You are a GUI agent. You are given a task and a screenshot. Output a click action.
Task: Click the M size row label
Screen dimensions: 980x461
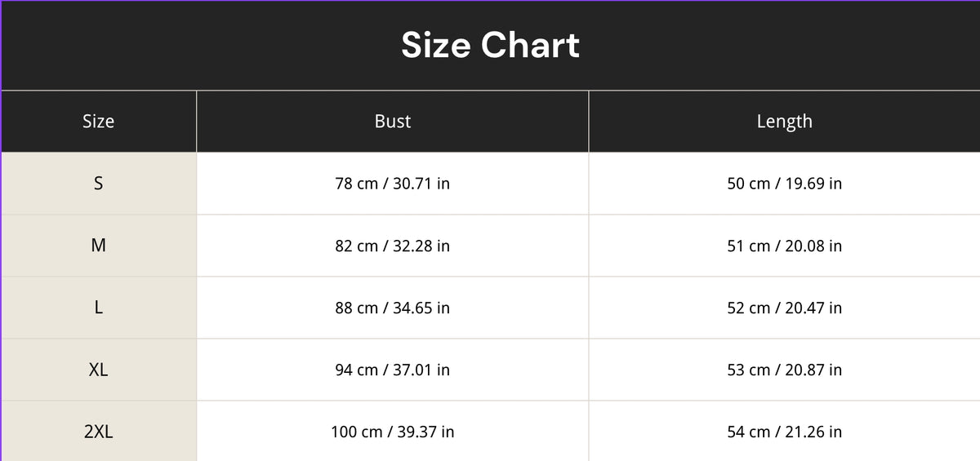pyautogui.click(x=98, y=246)
